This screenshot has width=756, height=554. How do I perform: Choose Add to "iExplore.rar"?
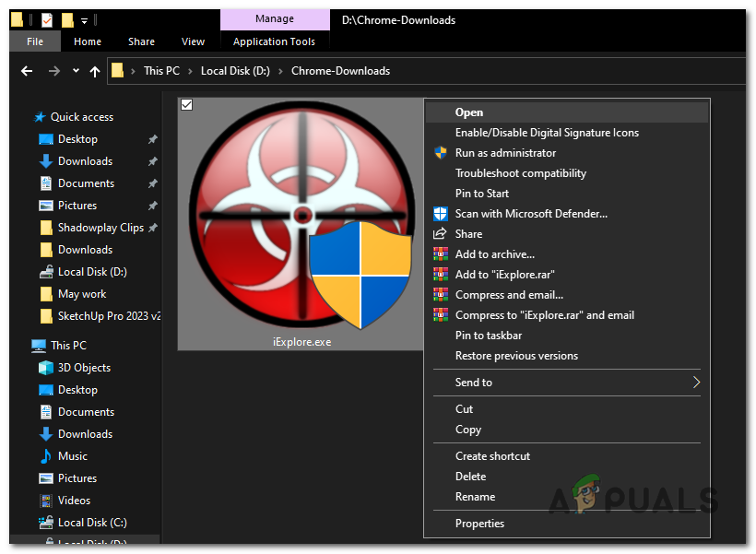pyautogui.click(x=566, y=275)
